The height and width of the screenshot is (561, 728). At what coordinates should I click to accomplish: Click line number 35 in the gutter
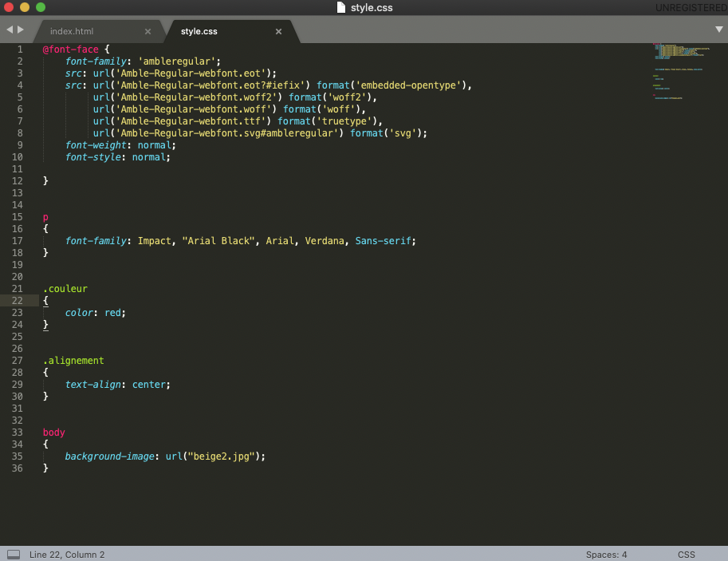click(18, 456)
